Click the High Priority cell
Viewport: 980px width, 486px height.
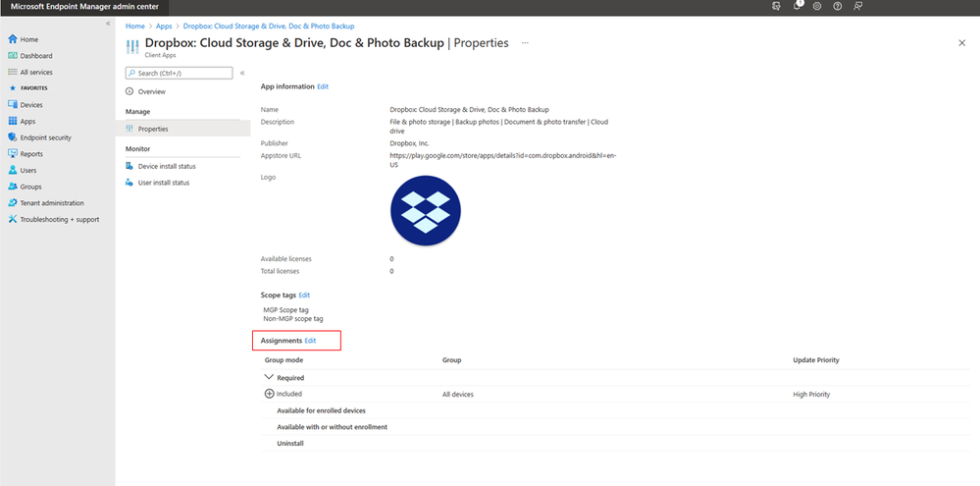811,394
